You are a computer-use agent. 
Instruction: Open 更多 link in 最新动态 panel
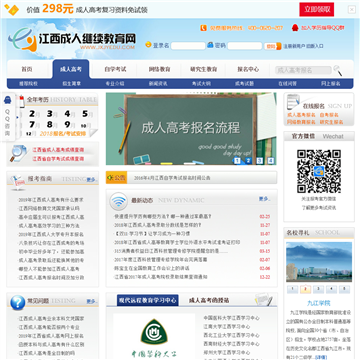[x=264, y=199]
